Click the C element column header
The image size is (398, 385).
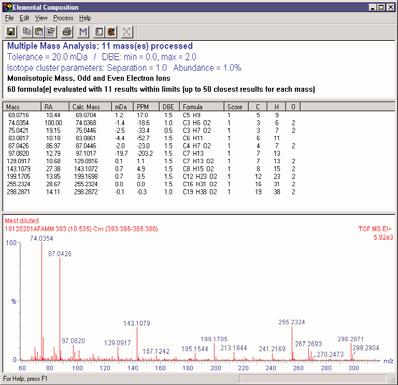pos(258,107)
